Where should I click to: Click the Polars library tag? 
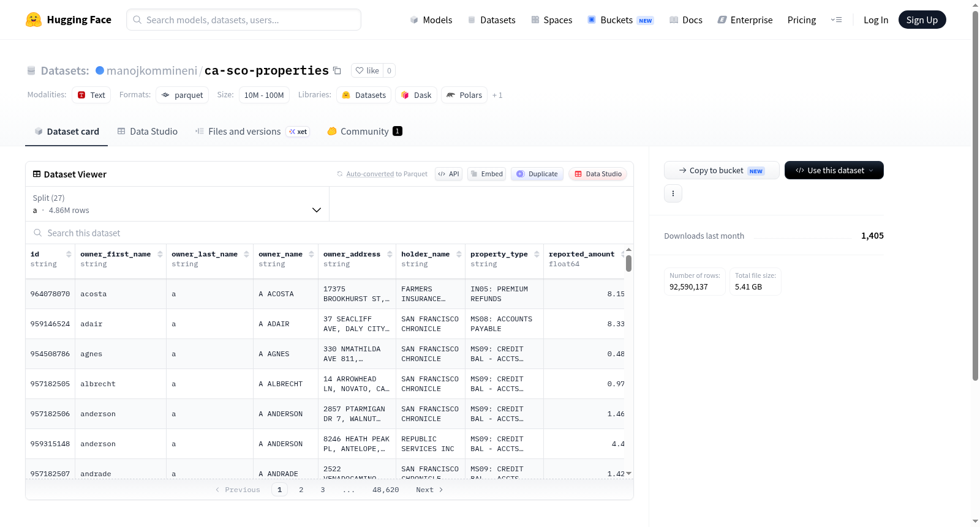click(x=464, y=95)
